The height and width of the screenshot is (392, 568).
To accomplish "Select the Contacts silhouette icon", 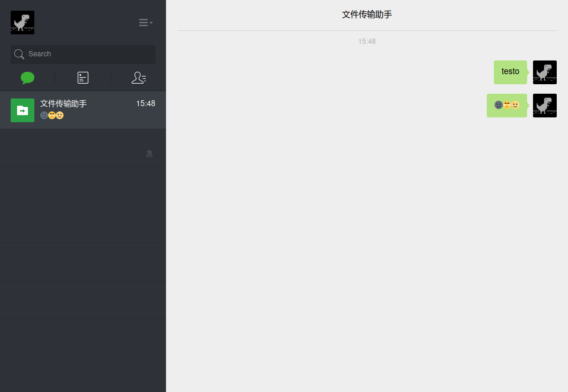I will tap(139, 78).
